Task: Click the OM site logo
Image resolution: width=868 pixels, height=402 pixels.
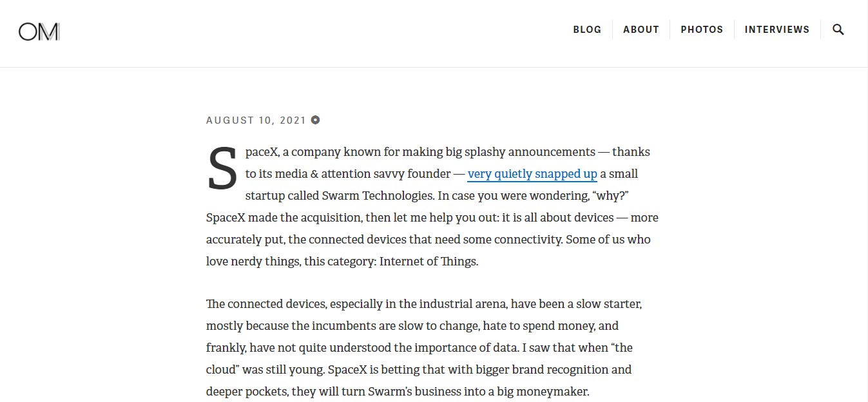Action: click(x=39, y=31)
